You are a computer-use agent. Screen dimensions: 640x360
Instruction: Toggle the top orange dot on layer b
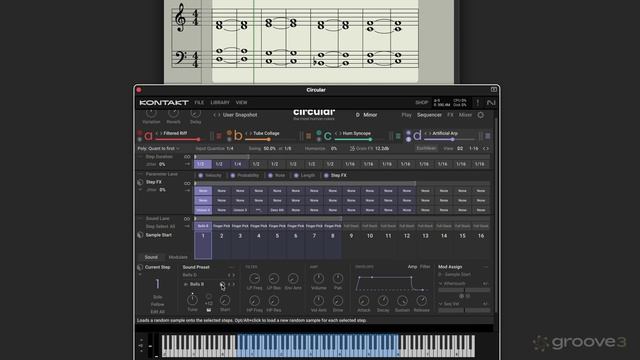pos(229,133)
